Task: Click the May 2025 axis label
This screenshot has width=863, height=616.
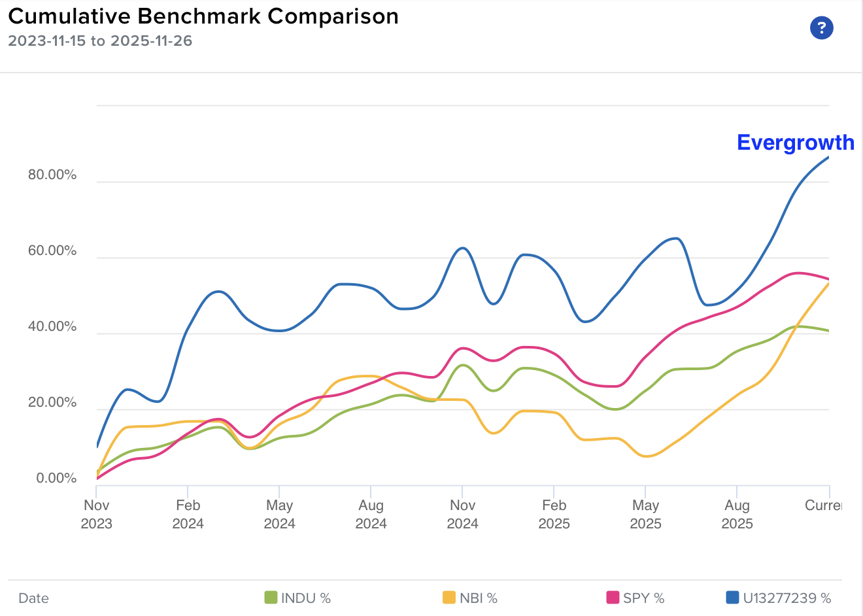Action: tap(646, 514)
